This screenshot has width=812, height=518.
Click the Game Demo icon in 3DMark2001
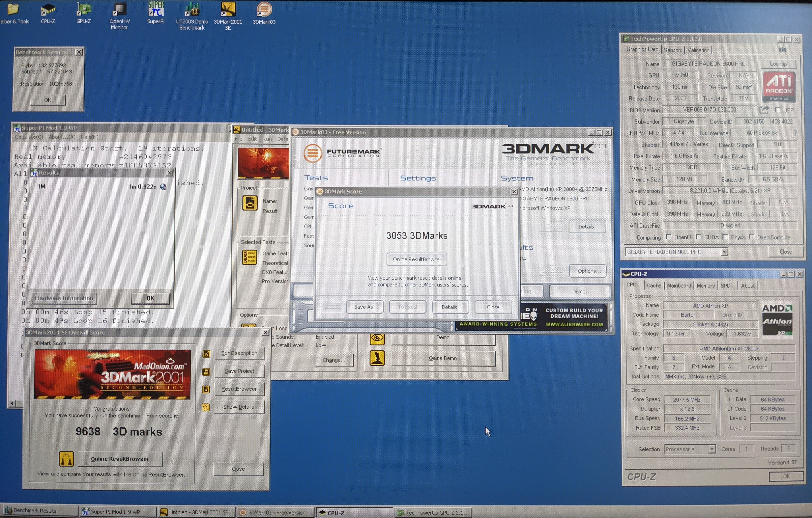tap(377, 358)
